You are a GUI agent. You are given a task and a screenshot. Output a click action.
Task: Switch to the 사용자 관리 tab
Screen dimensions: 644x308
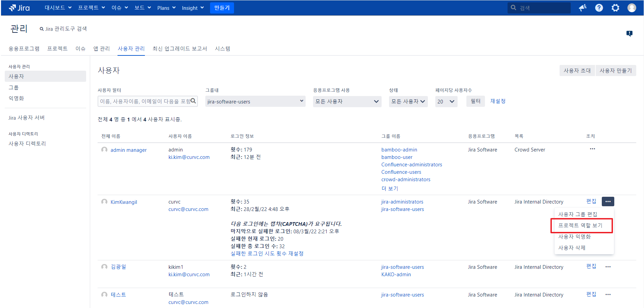coord(131,49)
